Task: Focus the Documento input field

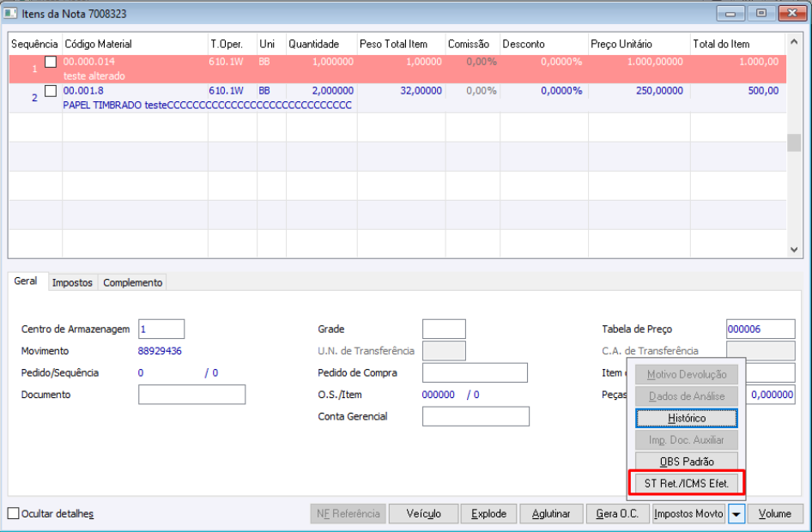Action: pyautogui.click(x=191, y=395)
